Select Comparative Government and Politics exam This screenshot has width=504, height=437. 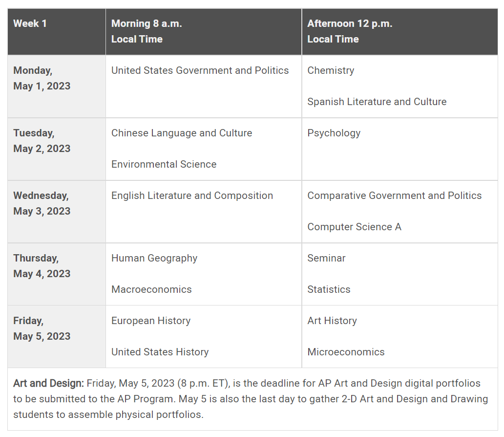(394, 196)
